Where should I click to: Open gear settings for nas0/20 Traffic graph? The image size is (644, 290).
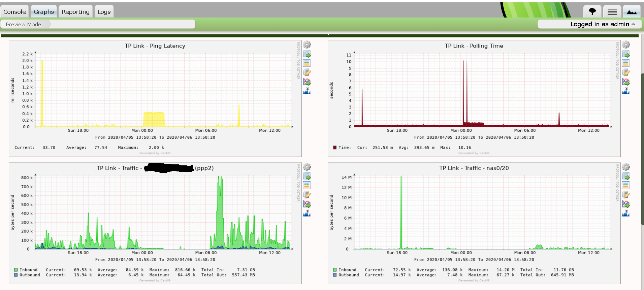(x=626, y=167)
